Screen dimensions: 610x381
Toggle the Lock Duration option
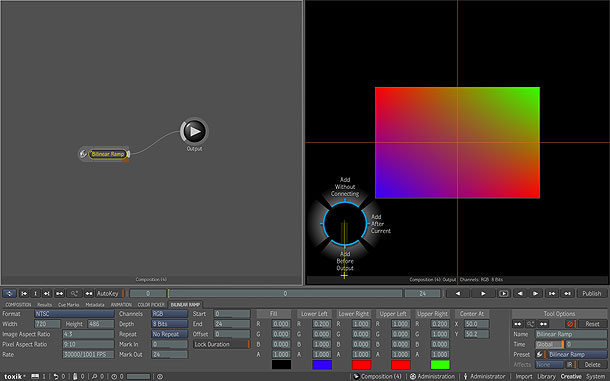(222, 344)
